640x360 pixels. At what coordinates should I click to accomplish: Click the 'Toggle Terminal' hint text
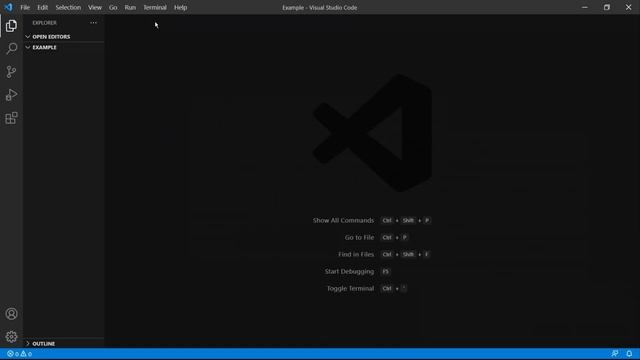tap(350, 289)
